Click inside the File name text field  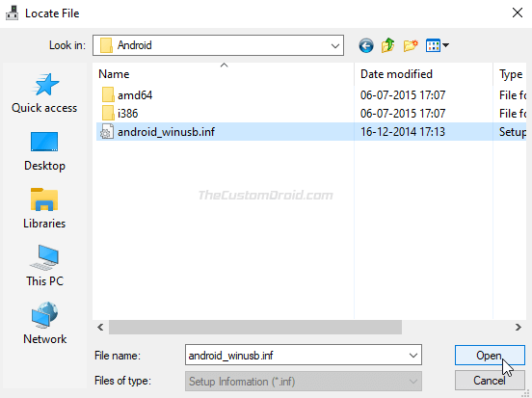[x=295, y=356]
